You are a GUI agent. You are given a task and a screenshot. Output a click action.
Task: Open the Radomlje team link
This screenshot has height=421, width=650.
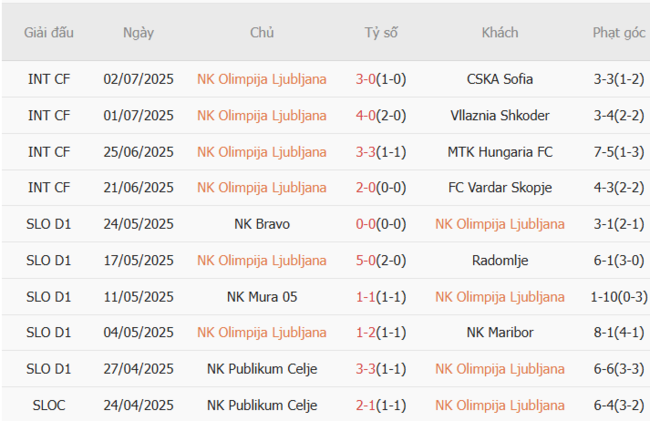tap(500, 260)
